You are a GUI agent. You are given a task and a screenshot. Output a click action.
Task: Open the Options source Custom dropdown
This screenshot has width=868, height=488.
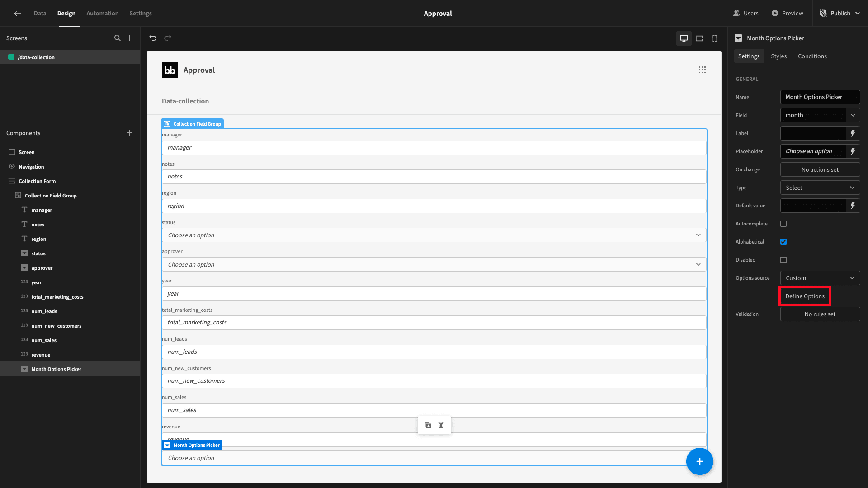pyautogui.click(x=820, y=278)
